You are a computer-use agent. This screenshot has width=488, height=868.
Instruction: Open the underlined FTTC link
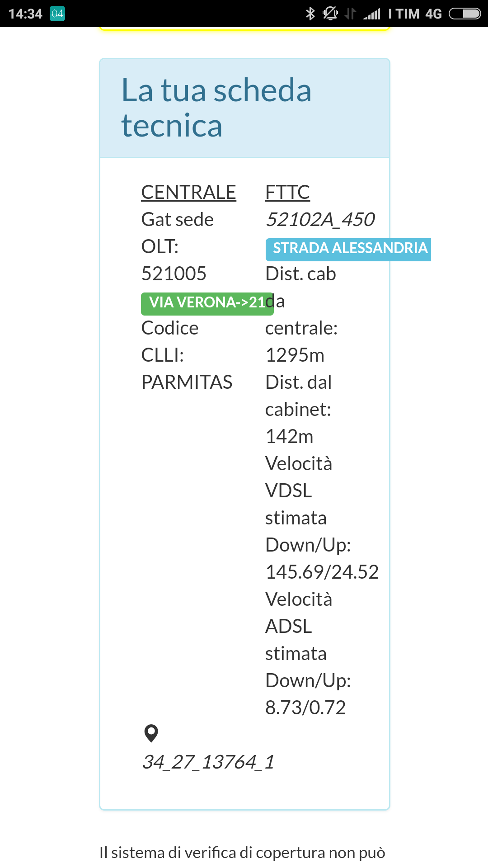(287, 192)
